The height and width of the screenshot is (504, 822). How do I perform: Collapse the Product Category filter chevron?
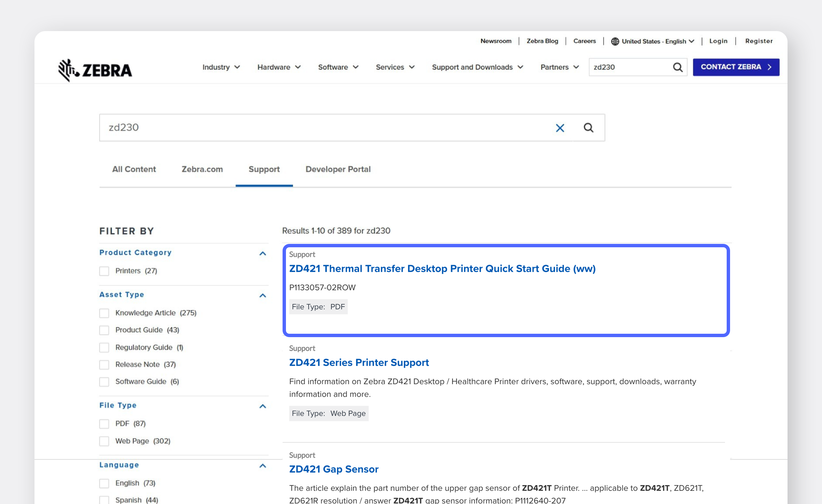263,253
